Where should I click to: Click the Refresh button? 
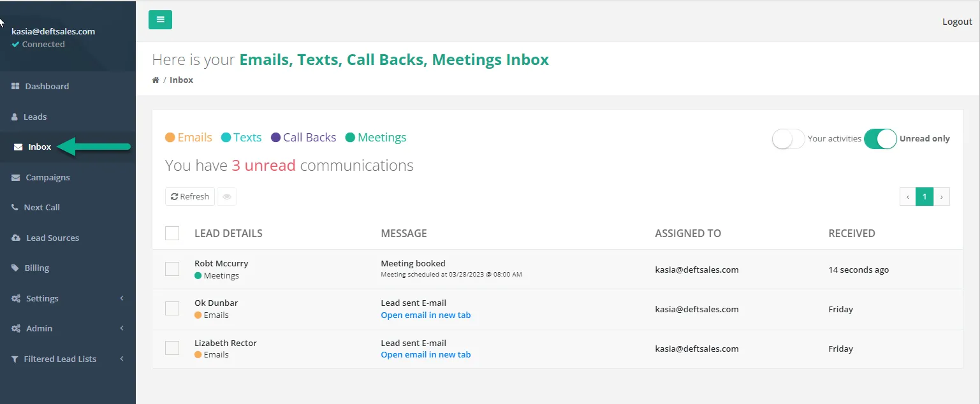[190, 197]
